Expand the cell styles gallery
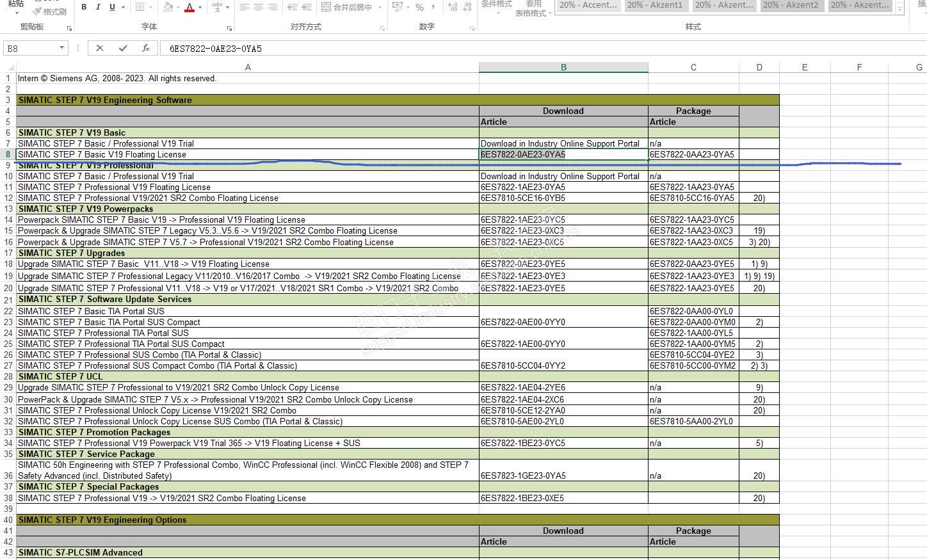The height and width of the screenshot is (560, 927). click(x=899, y=10)
